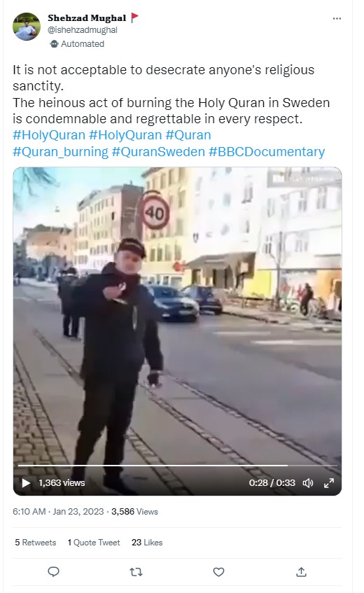Image resolution: width=364 pixels, height=593 pixels.
Task: Open the #Quran_burning hashtag
Action: point(60,152)
